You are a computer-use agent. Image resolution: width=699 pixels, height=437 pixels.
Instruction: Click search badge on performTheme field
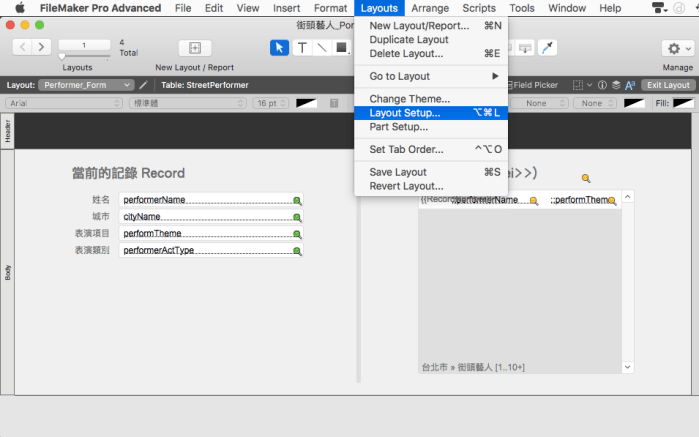pyautogui.click(x=297, y=235)
